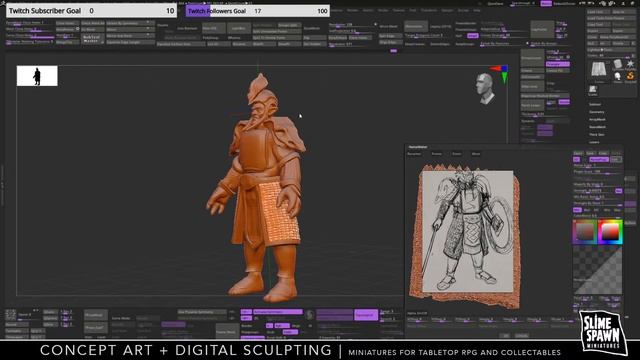
Task: Expand the Subtool sub-palette
Action: [595, 104]
